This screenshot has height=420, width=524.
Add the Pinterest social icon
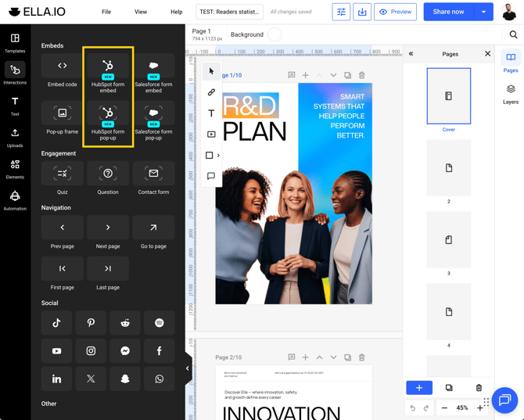91,323
